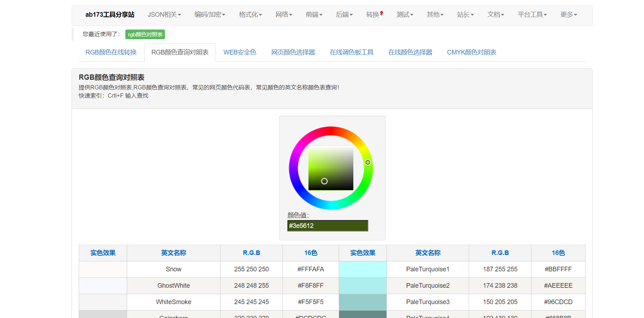Click the Snow color swatch cell

[x=103, y=269]
